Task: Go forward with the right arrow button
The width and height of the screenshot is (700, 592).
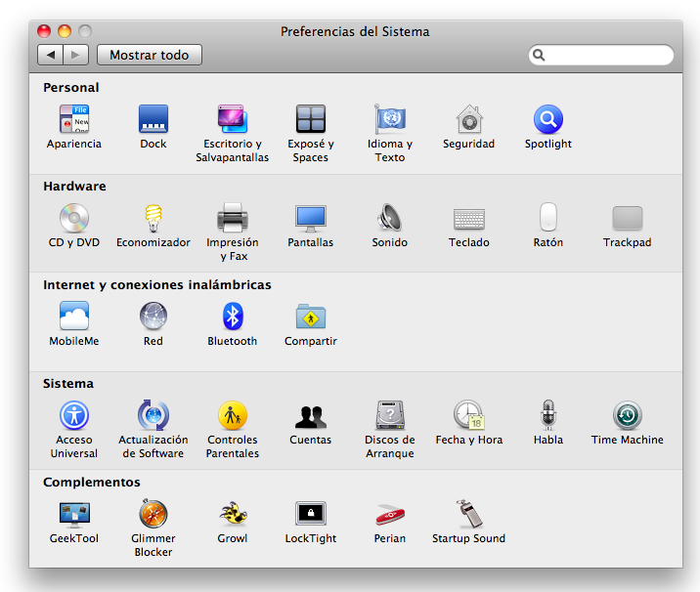Action: [x=76, y=55]
